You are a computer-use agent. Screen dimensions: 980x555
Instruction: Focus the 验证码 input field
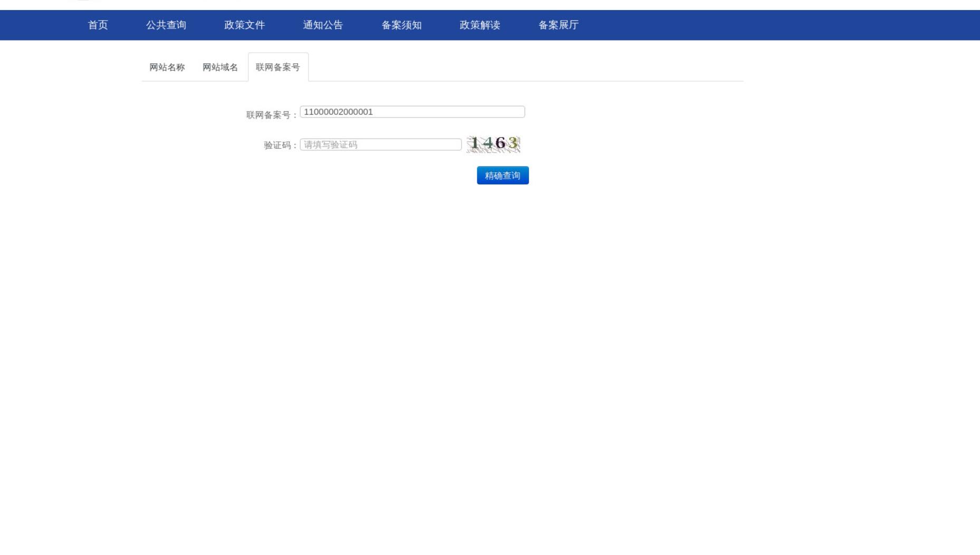point(381,144)
